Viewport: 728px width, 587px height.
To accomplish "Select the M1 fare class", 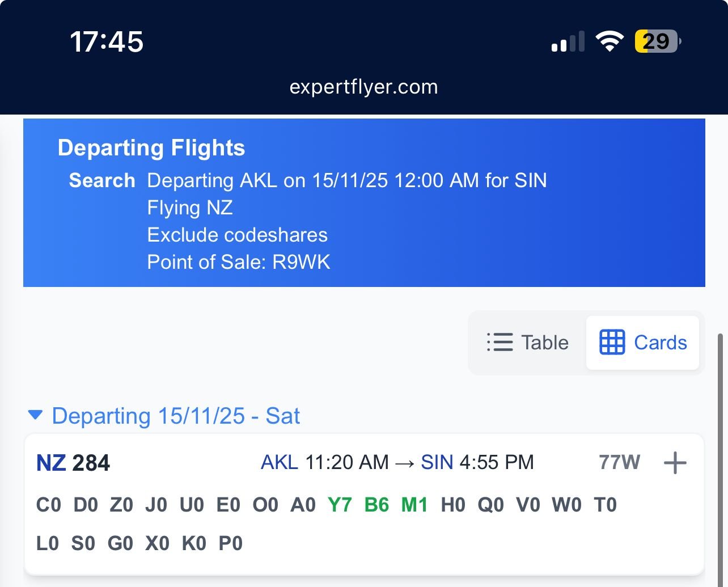I will [x=414, y=504].
